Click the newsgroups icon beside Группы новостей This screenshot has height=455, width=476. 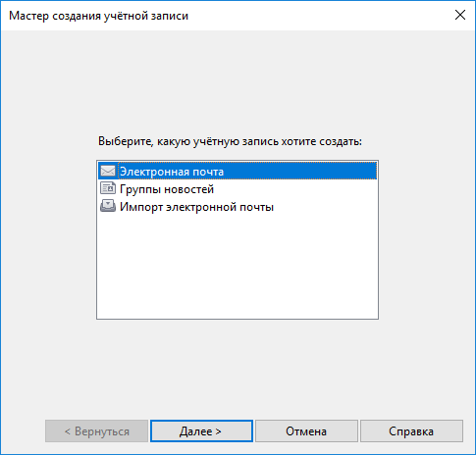pyautogui.click(x=108, y=188)
